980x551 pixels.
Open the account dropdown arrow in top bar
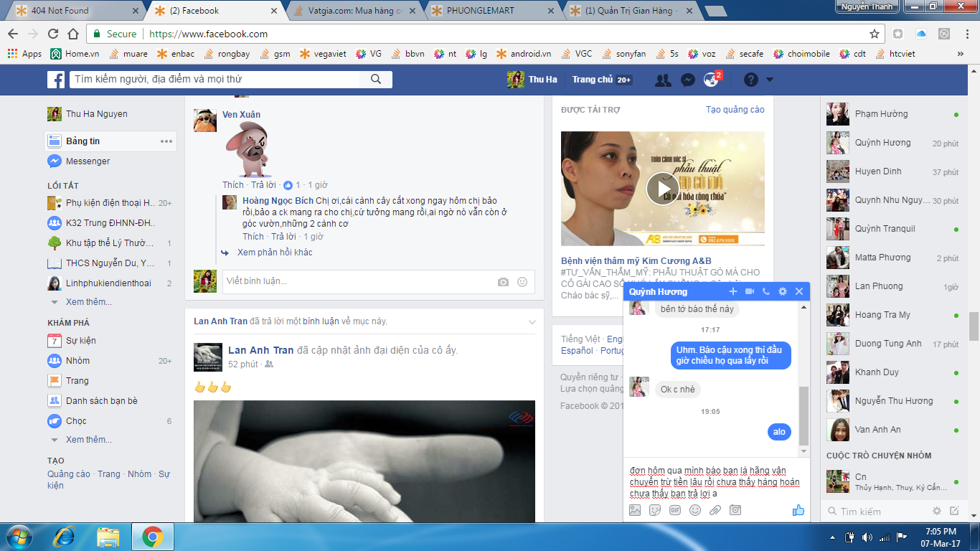(x=770, y=80)
